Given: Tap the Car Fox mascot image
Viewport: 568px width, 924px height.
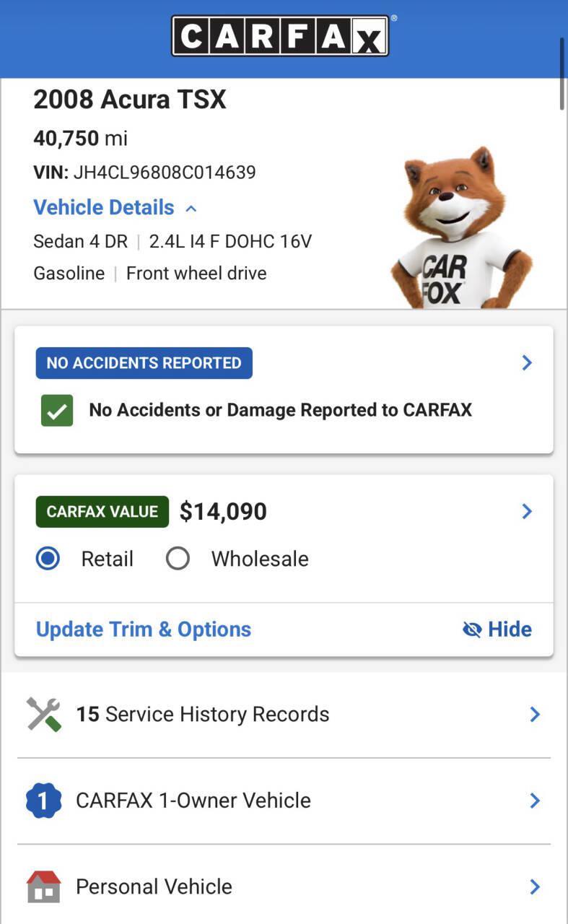Looking at the screenshot, I should click(461, 227).
